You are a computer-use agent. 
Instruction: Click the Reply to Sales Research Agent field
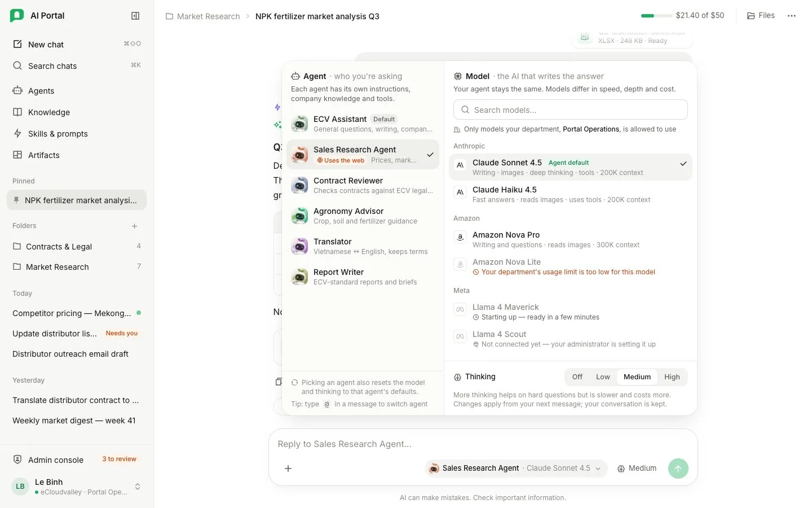[483, 444]
